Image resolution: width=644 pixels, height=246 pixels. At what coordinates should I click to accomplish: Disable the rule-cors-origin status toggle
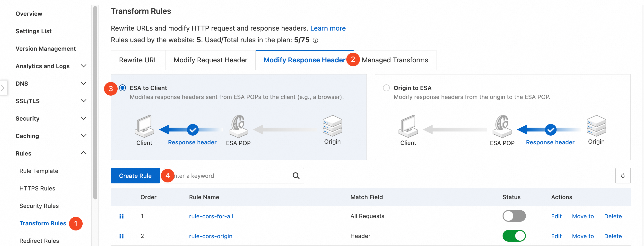(x=514, y=236)
